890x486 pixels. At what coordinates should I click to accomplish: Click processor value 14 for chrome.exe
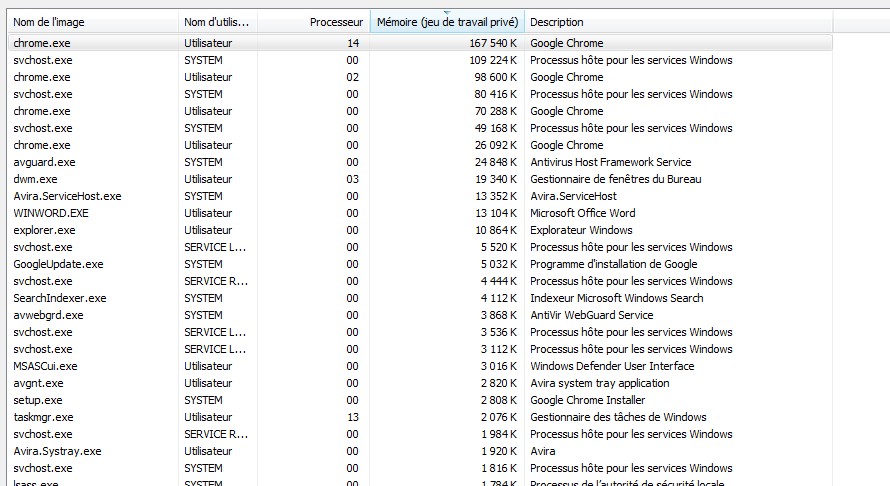pyautogui.click(x=353, y=43)
